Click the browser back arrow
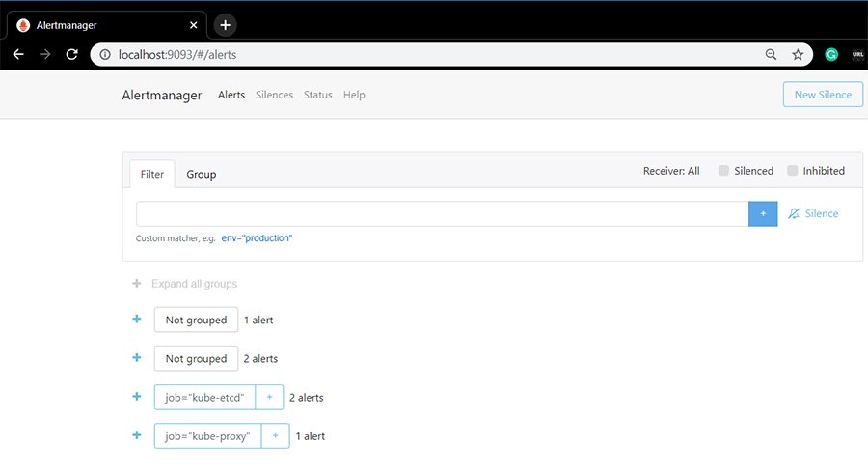Viewport: 868px width, 474px height. 18,55
